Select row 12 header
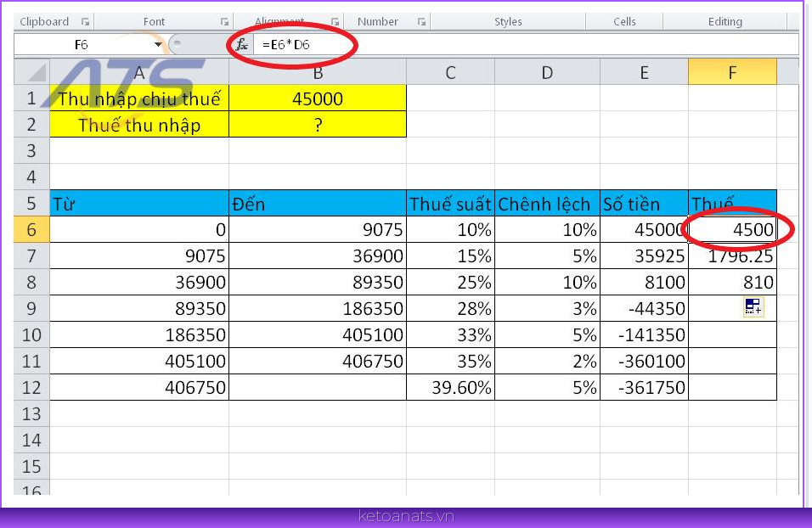812x528 pixels. coord(31,387)
